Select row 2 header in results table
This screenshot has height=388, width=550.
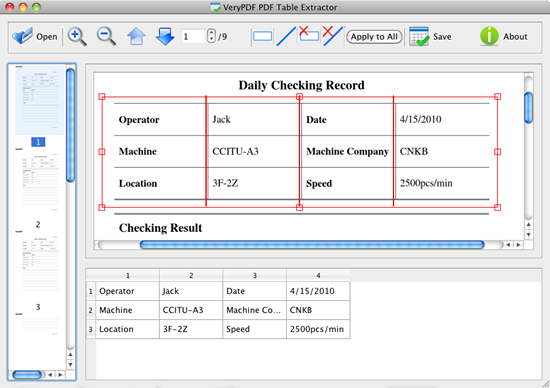coord(91,310)
